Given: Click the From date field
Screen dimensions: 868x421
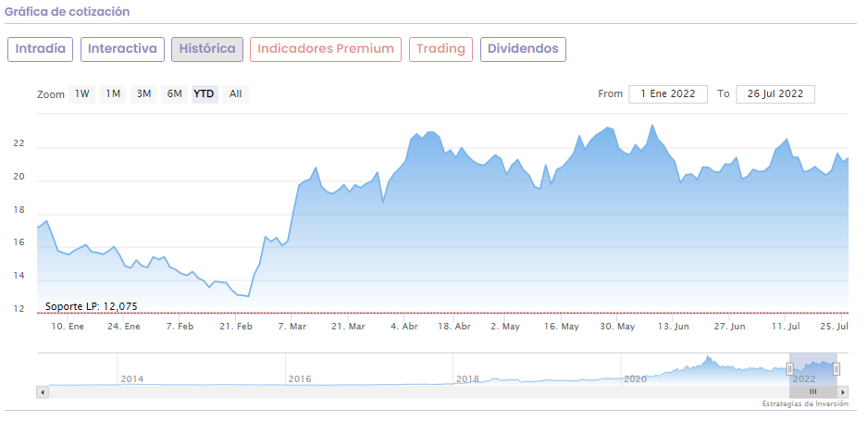Looking at the screenshot, I should click(668, 93).
